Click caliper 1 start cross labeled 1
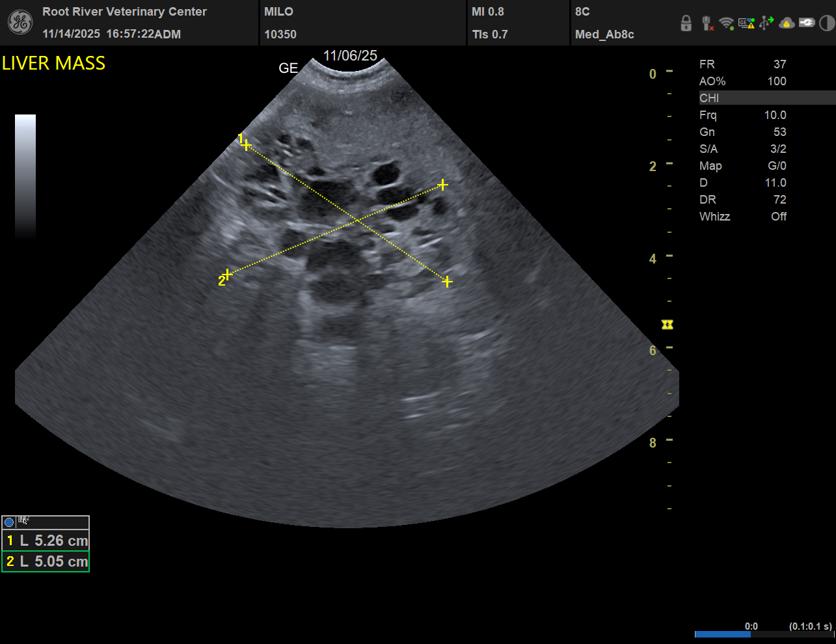Image resolution: width=836 pixels, height=644 pixels. coord(246,144)
